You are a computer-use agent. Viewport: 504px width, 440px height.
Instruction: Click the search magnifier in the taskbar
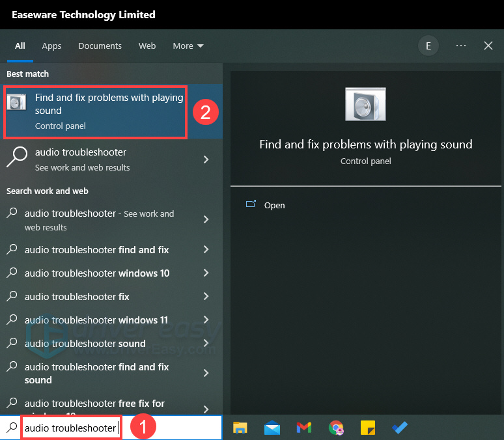coord(12,428)
